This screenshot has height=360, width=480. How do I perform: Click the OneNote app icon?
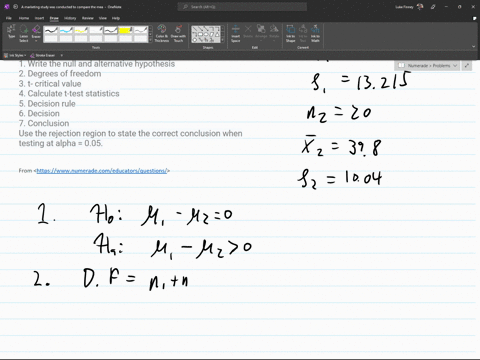[x=7, y=7]
